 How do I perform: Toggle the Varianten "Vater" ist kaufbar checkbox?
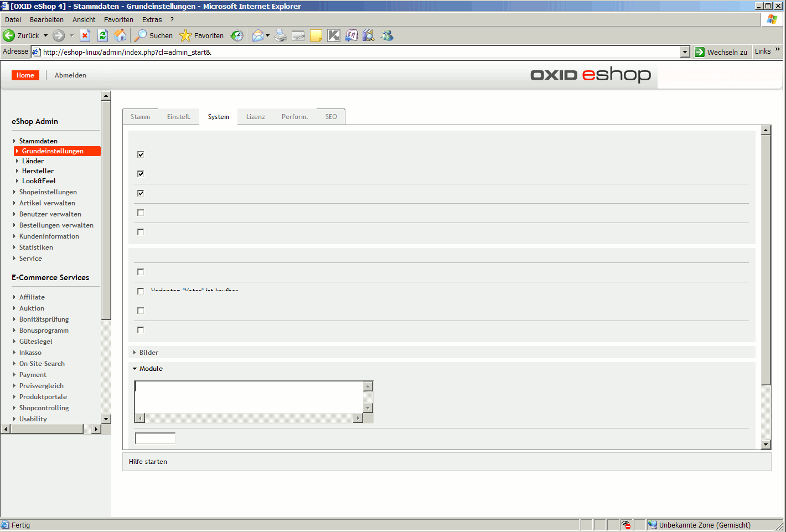coord(141,291)
